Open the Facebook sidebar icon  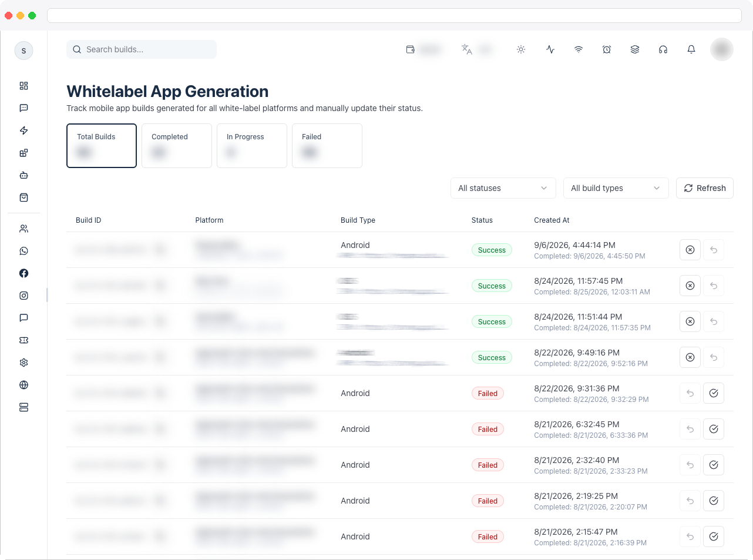tap(23, 273)
